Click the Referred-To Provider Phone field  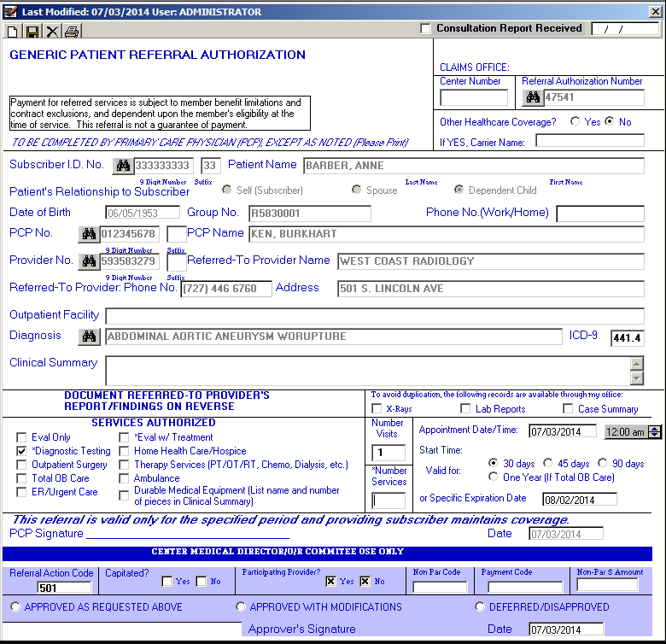pos(226,289)
